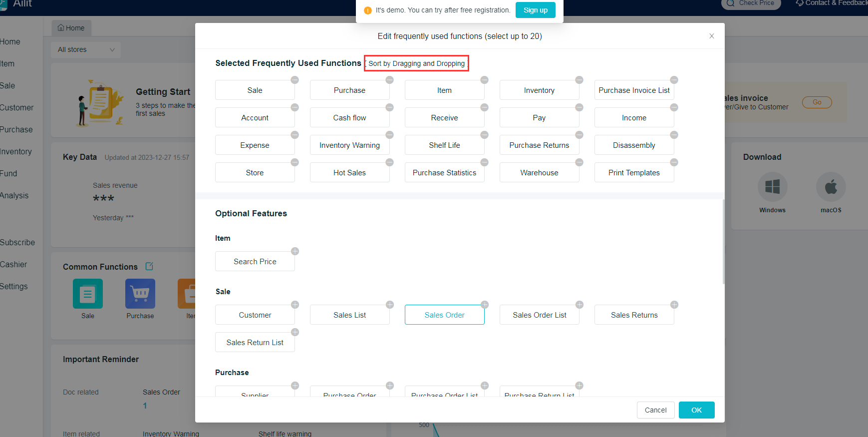Close the edit functions dialog
Viewport: 868px width, 437px height.
click(x=711, y=36)
